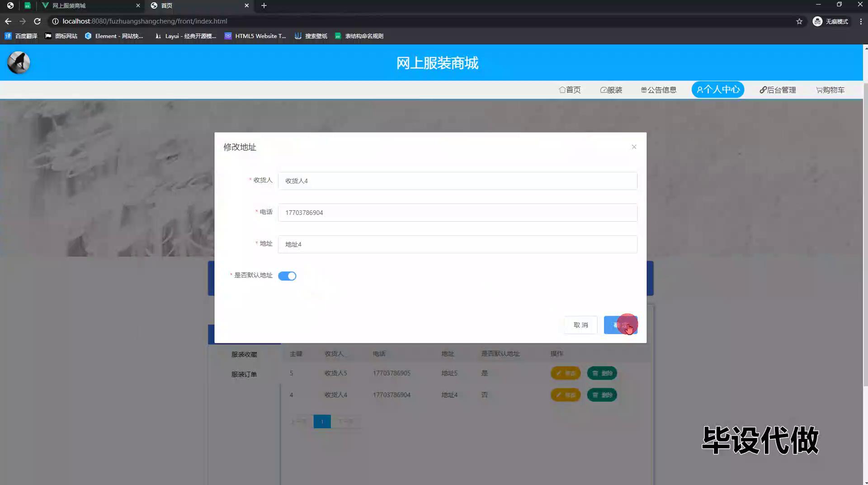Bookmark this page using star icon

point(799,21)
